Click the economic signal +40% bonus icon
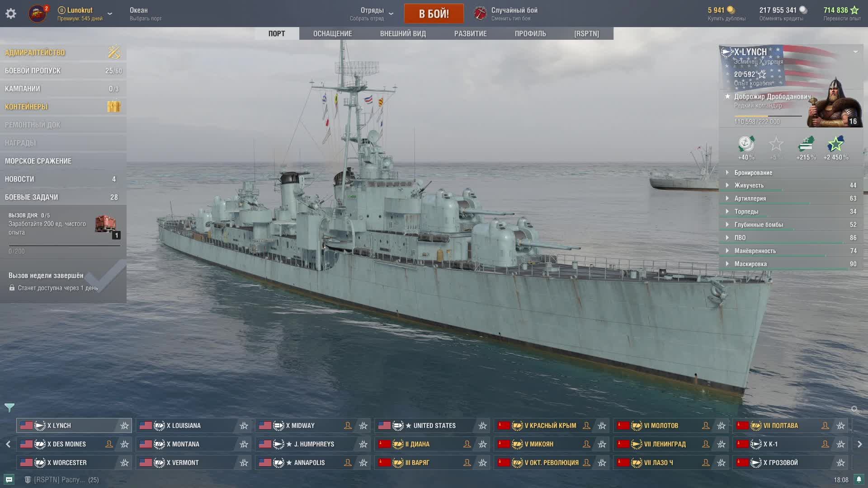 (x=746, y=144)
